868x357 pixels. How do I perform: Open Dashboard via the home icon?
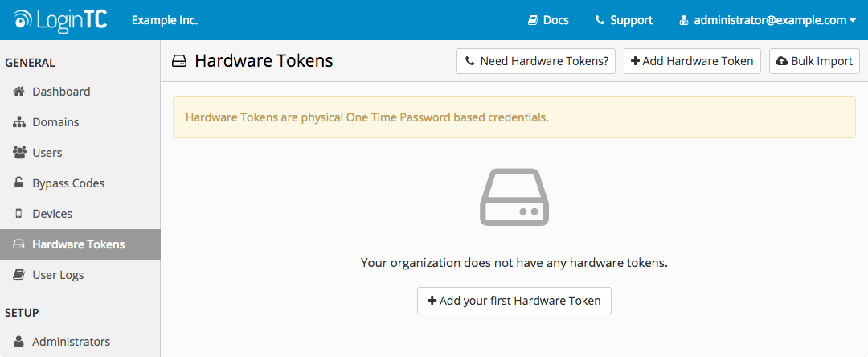point(18,92)
